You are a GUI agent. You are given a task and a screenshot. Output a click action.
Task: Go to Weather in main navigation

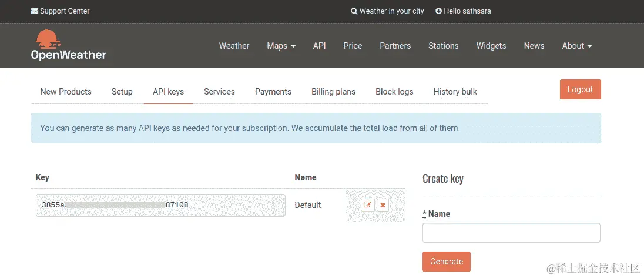pyautogui.click(x=234, y=46)
